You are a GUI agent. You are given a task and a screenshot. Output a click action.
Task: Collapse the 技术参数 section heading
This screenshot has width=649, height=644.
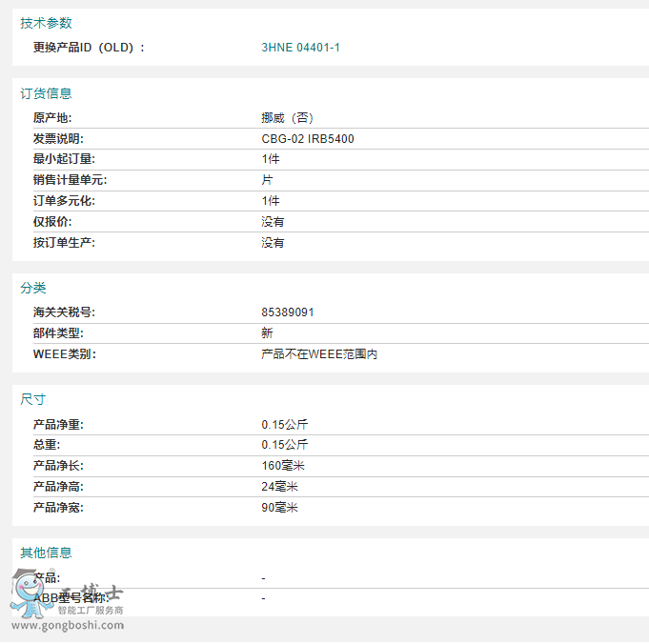tap(46, 23)
